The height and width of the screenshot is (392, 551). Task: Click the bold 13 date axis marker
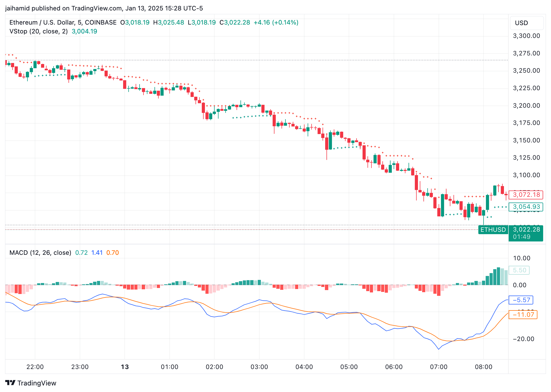tap(125, 367)
